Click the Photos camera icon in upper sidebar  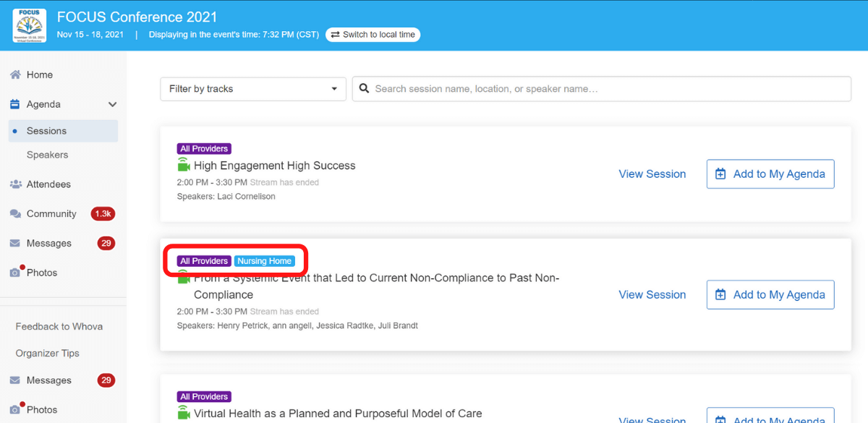coord(15,273)
